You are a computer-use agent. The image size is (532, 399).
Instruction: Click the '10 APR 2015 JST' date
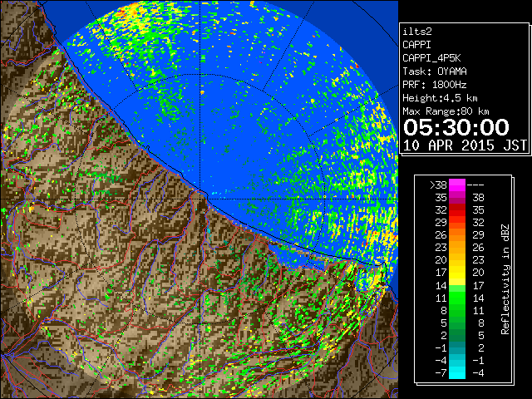point(465,145)
